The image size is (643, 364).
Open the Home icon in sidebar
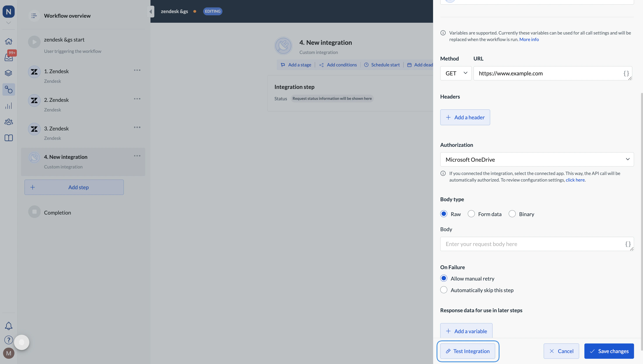click(x=9, y=41)
